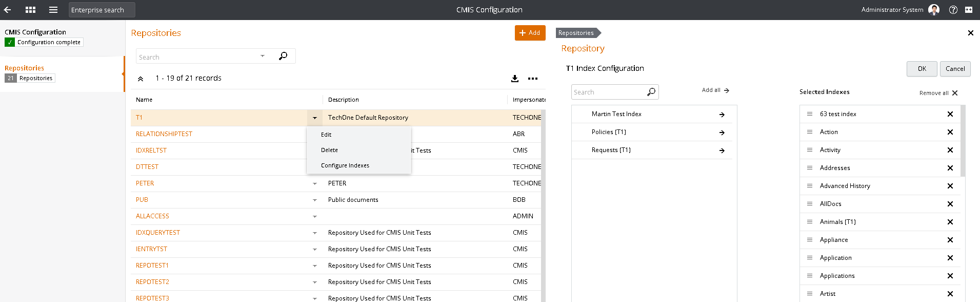
Task: Remove Advanced History from selected indexes
Action: (x=950, y=186)
